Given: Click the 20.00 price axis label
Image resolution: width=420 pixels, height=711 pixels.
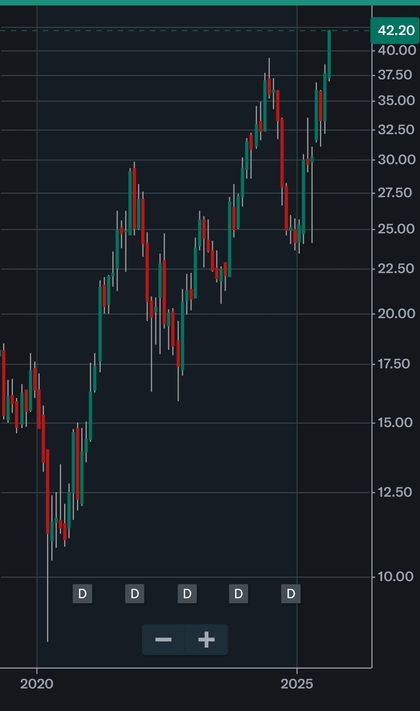Looking at the screenshot, I should (397, 314).
